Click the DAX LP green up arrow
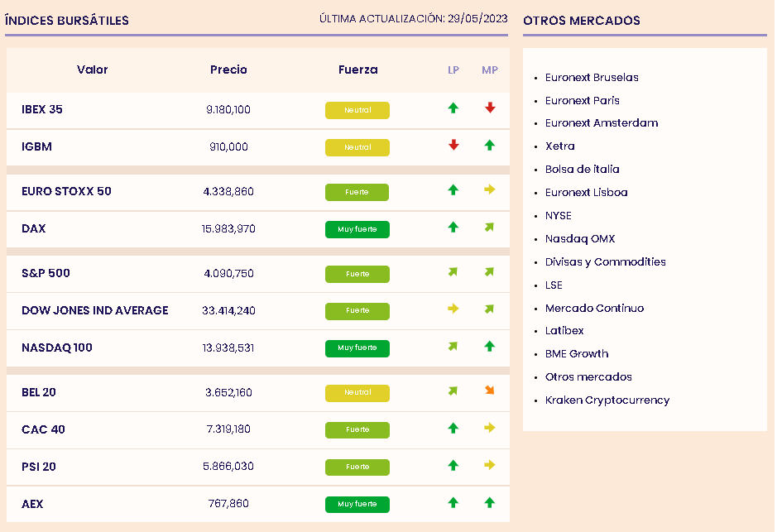The image size is (782, 532). point(453,227)
